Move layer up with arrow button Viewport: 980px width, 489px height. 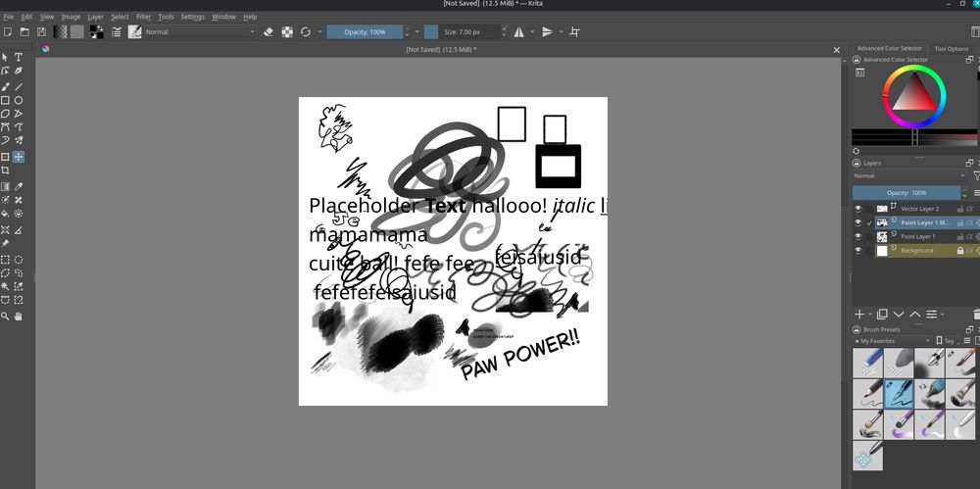click(915, 314)
